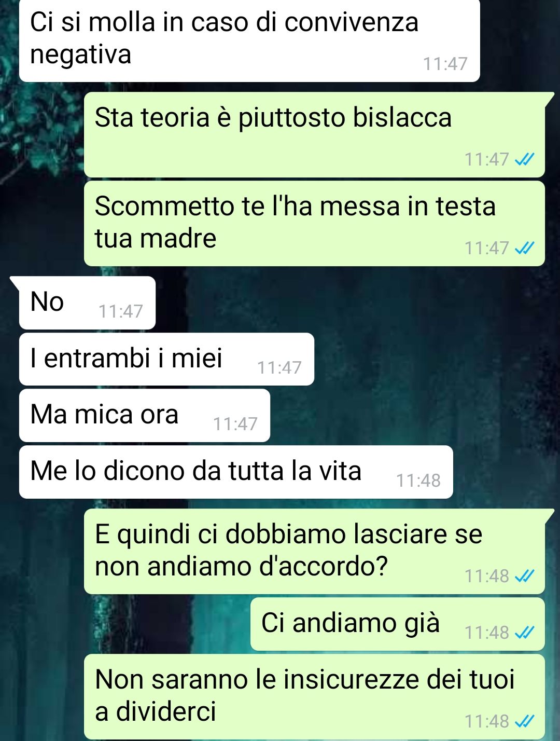
Task: Select the 'Ci si molla in caso di convivenza negativa' message
Action: click(249, 40)
